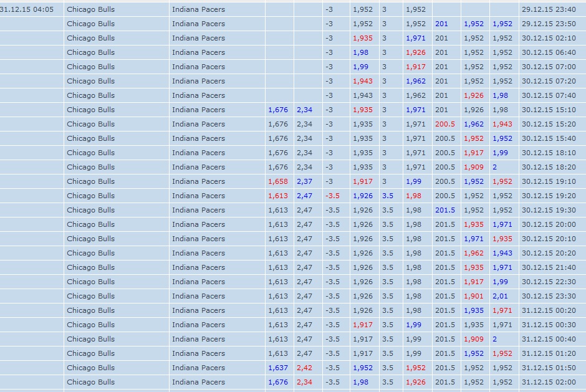Click blue 2 in the 30.12.15 18:20 row
Viewport: 586px width, 392px height.
coord(494,167)
